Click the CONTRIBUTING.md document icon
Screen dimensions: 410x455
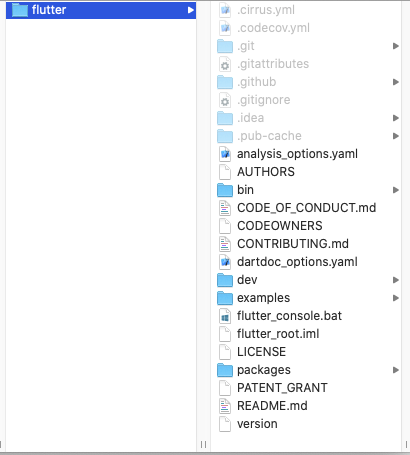point(225,244)
